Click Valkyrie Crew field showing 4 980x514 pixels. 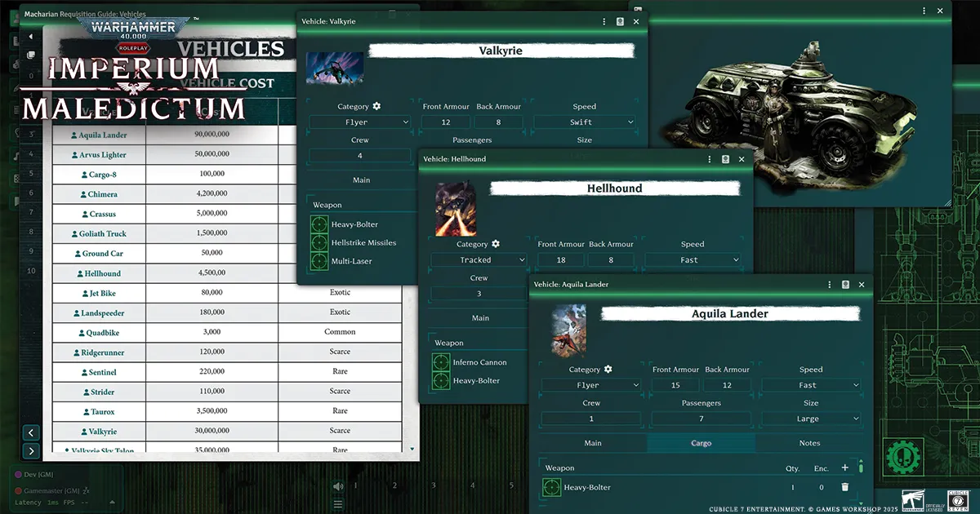(360, 156)
